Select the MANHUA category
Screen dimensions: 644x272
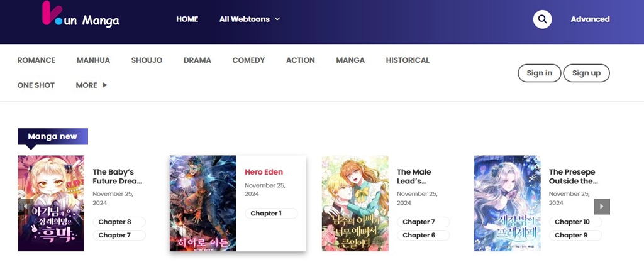[x=93, y=60]
